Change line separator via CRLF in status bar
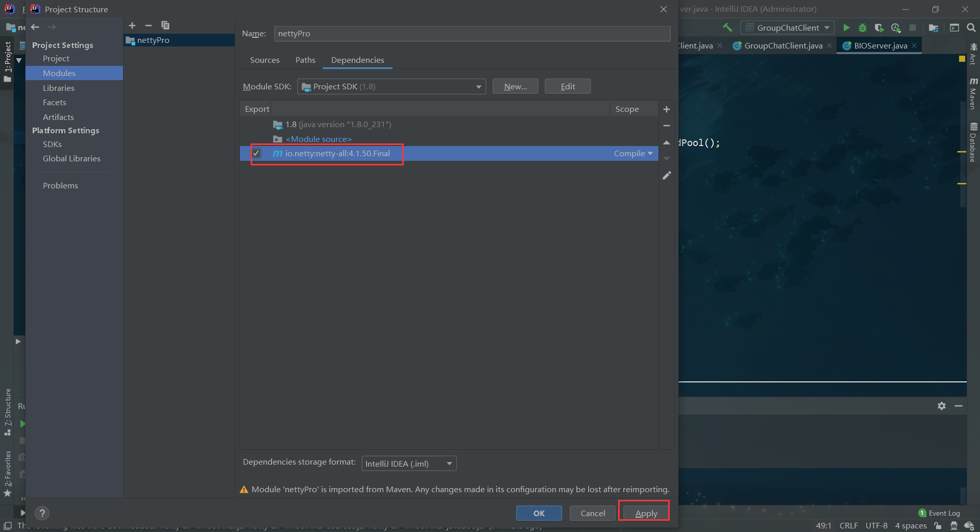Image resolution: width=980 pixels, height=532 pixels. [848, 526]
